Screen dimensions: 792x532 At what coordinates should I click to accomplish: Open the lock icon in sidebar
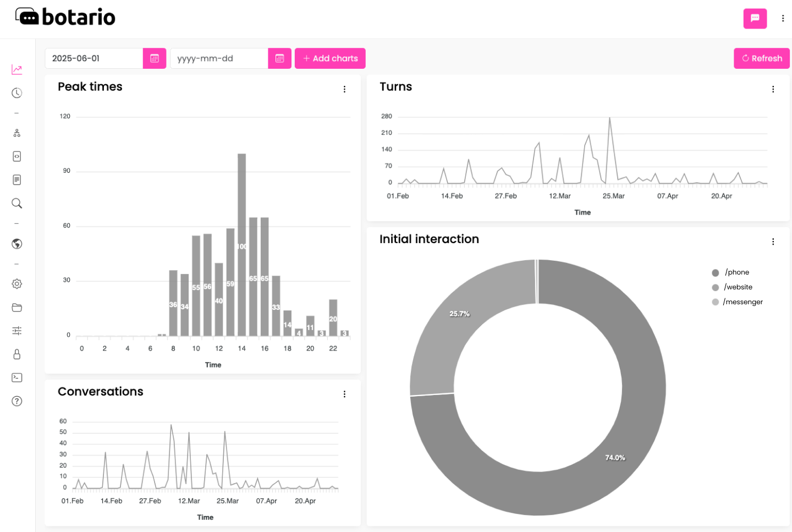[17, 354]
